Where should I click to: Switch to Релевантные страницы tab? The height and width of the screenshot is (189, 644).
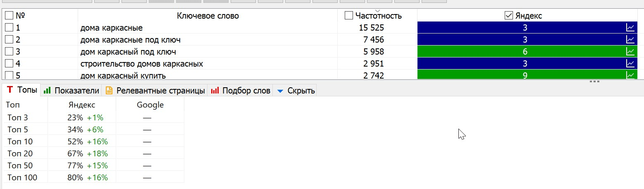[x=160, y=90]
